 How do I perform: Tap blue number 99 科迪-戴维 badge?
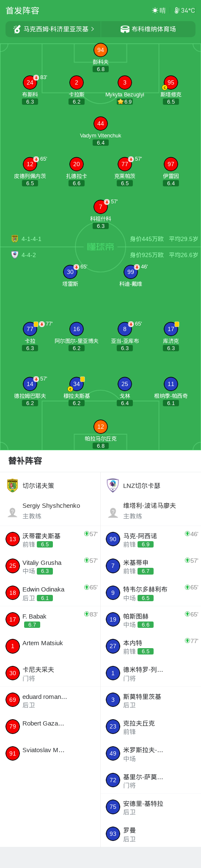[x=131, y=272]
